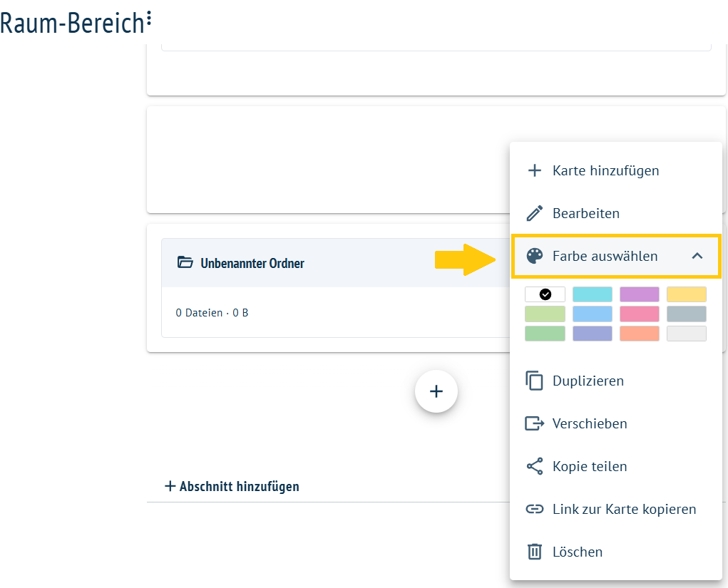Click the share icon for Kopie teilen
The width and height of the screenshot is (728, 588).
coord(534,466)
